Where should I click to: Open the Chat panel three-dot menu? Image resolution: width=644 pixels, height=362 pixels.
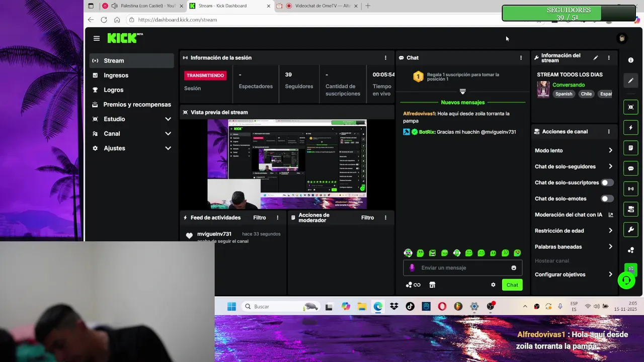coord(521,58)
